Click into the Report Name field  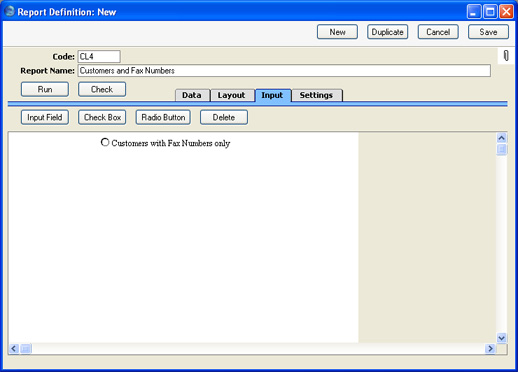(284, 71)
